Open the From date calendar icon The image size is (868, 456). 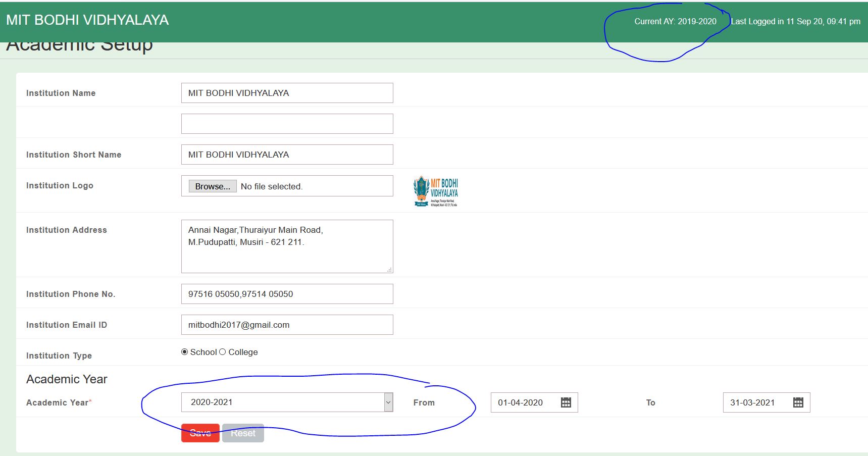(566, 402)
